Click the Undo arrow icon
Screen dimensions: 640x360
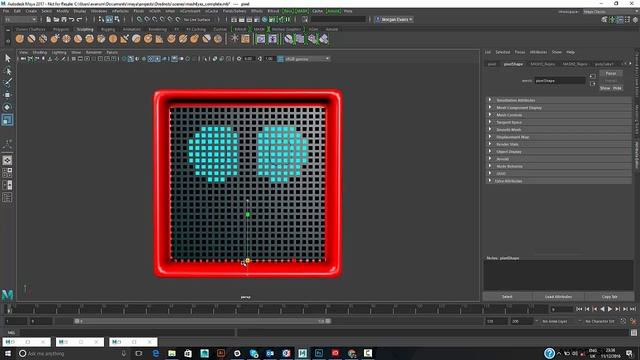(x=71, y=19)
